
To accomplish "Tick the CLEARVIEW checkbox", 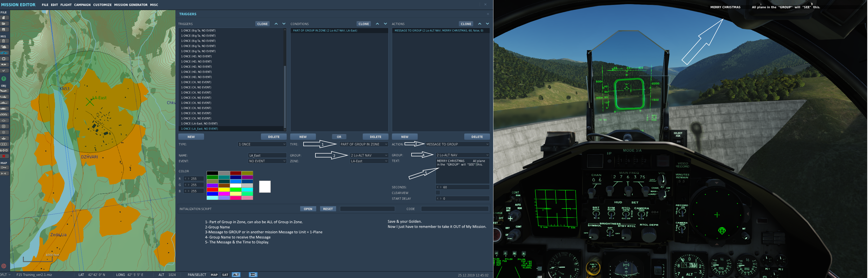I will pos(438,193).
